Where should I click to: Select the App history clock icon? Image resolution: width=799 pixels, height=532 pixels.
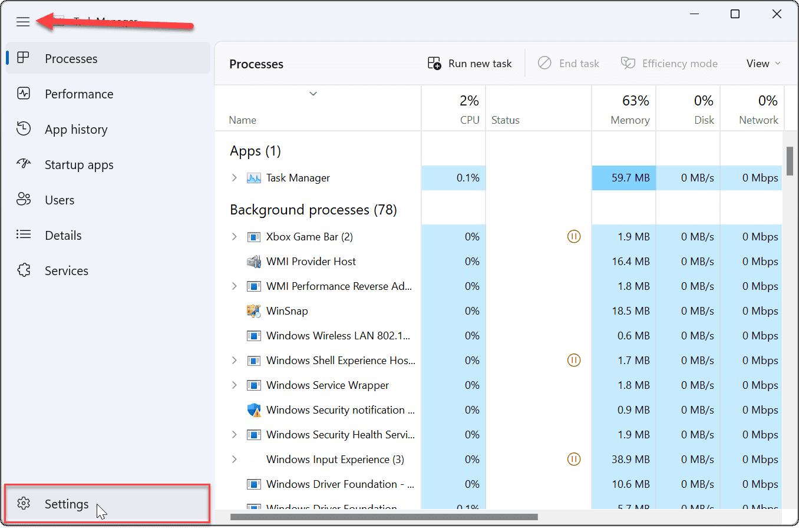pyautogui.click(x=24, y=129)
